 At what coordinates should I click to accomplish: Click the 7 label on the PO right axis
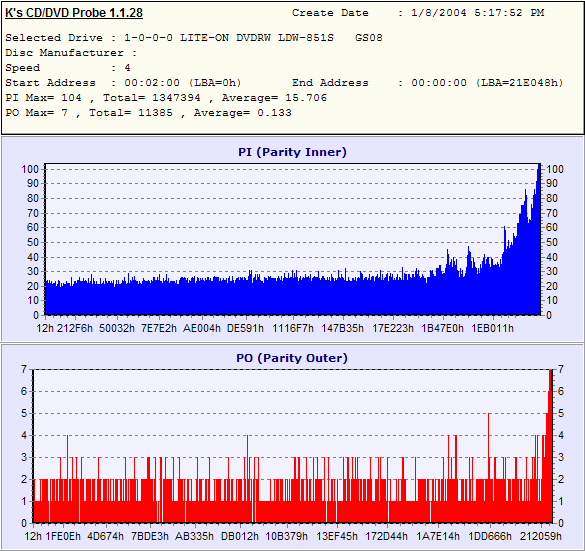tap(561, 369)
